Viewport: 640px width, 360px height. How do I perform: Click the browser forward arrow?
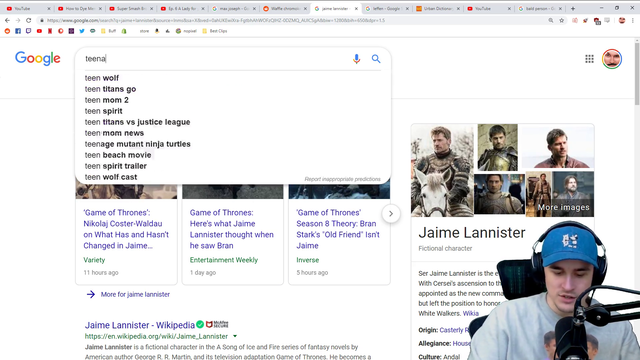[x=18, y=20]
